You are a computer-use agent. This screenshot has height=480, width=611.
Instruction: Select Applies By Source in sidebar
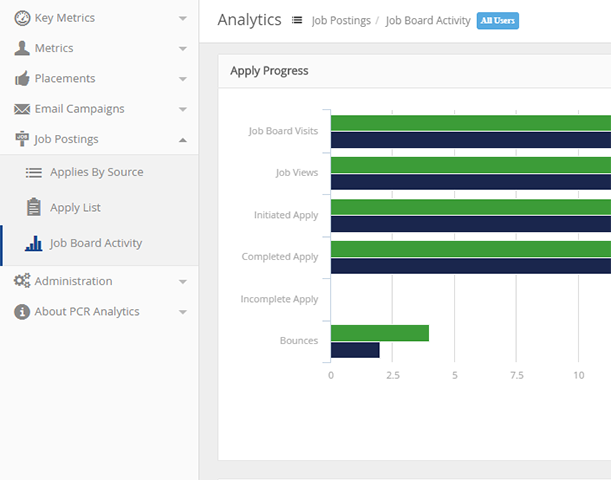[96, 172]
